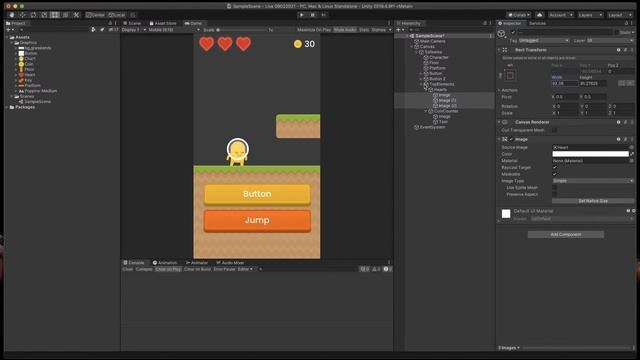
Task: Expand the Packages folder
Action: (x=8, y=107)
